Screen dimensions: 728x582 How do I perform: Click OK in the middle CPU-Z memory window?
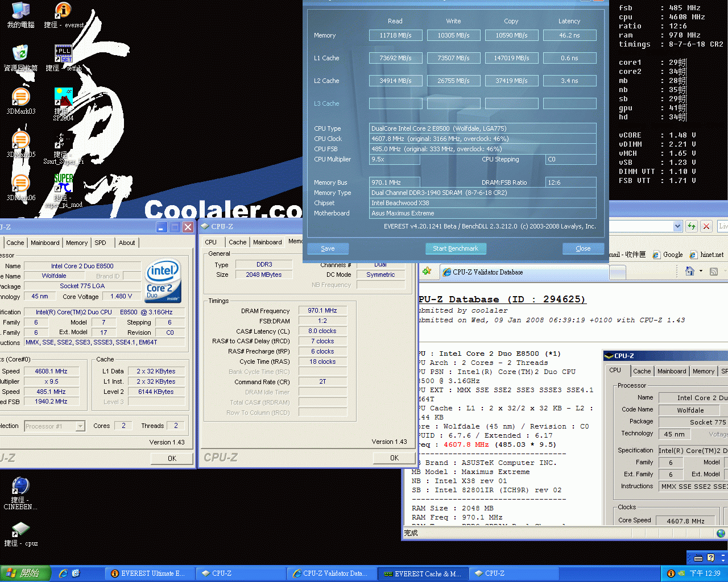[394, 458]
